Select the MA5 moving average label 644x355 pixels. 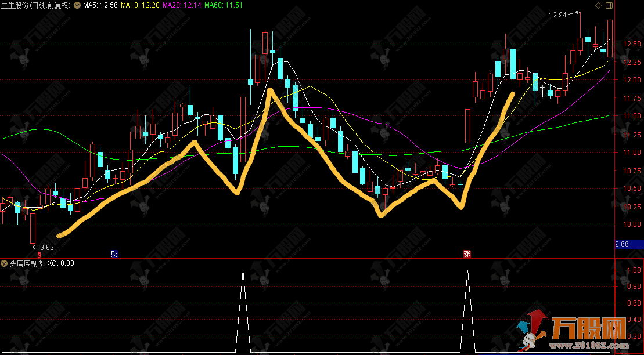click(x=100, y=5)
